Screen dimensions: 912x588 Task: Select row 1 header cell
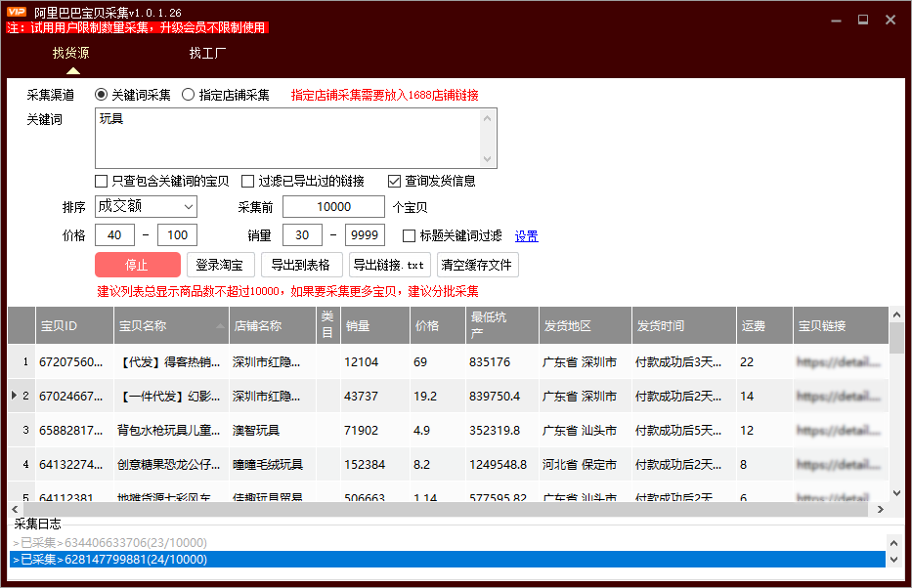(22, 362)
